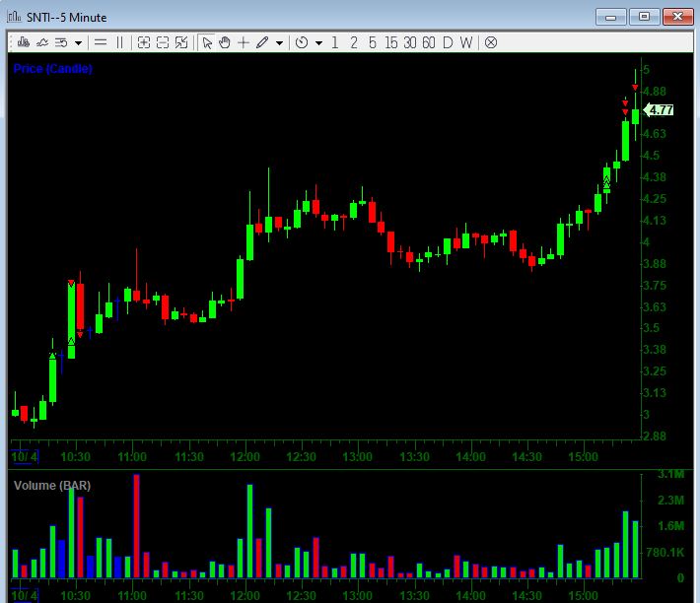
Task: Switch to 2 minute interval
Action: pos(354,42)
